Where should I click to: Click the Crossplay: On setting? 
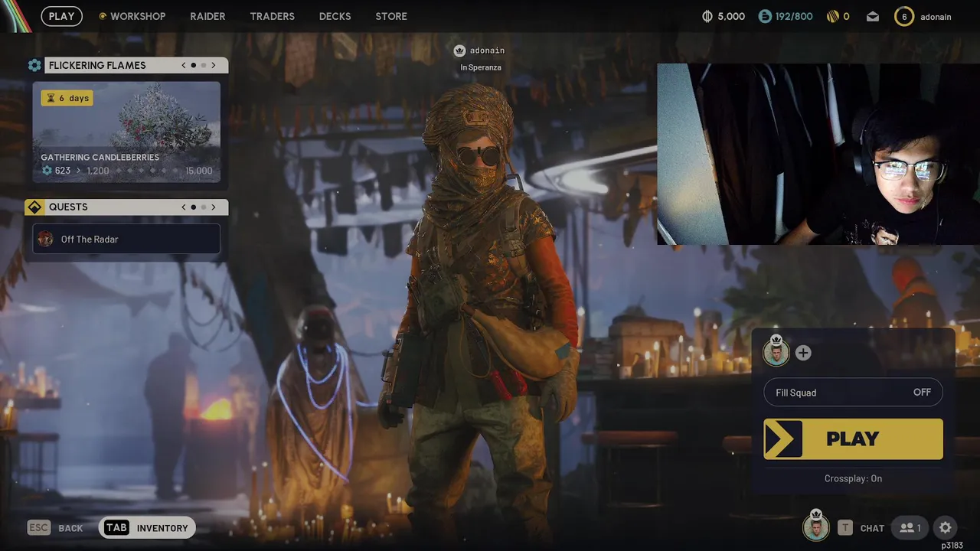(x=853, y=478)
